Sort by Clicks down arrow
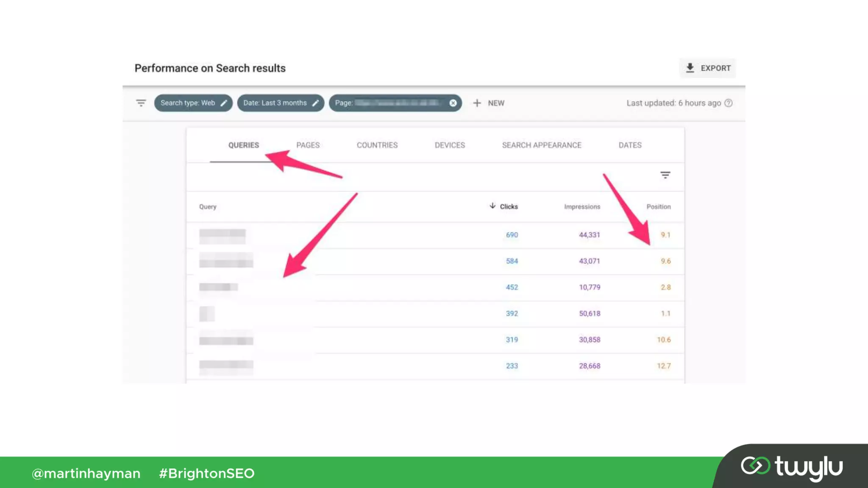This screenshot has height=488, width=868. tap(492, 206)
